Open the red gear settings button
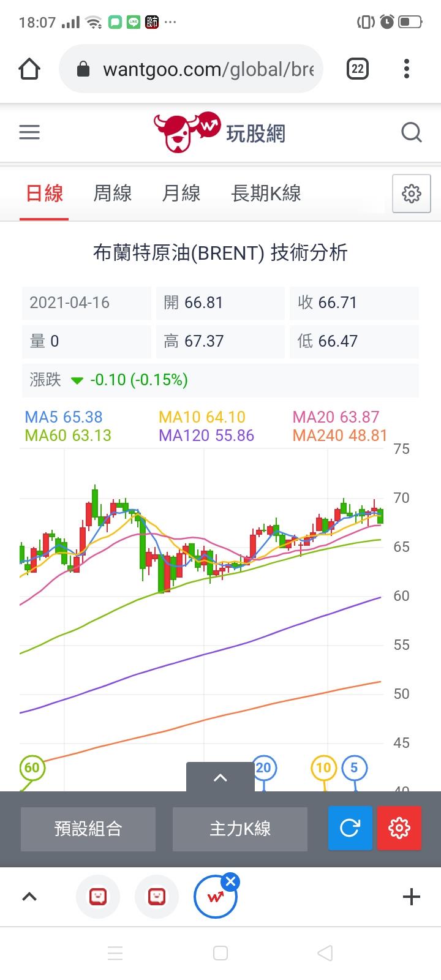 (399, 828)
